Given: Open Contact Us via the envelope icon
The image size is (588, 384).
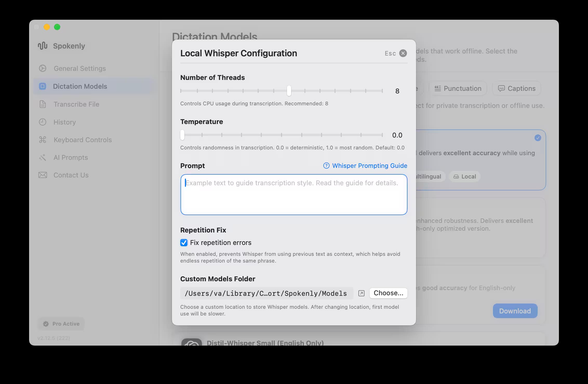Looking at the screenshot, I should [x=43, y=175].
